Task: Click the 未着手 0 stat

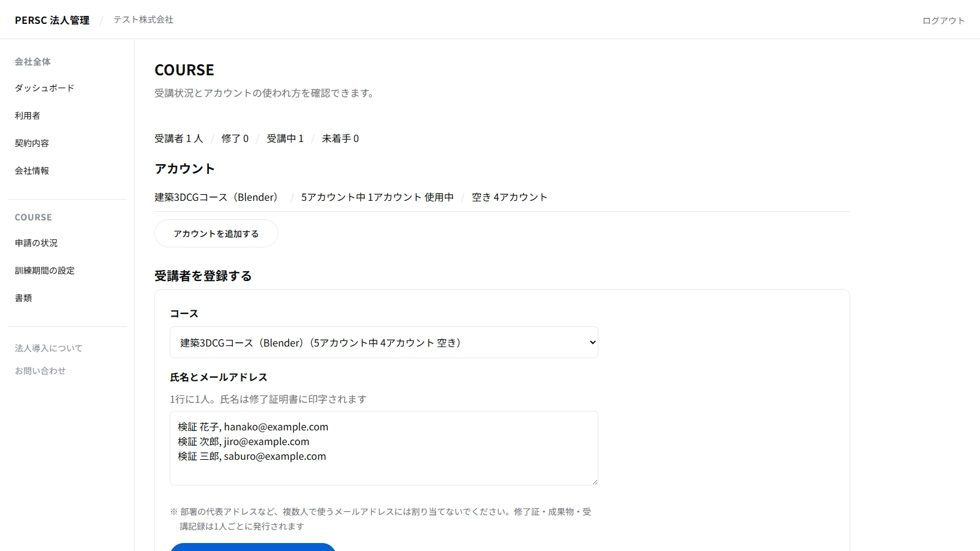Action: click(341, 138)
